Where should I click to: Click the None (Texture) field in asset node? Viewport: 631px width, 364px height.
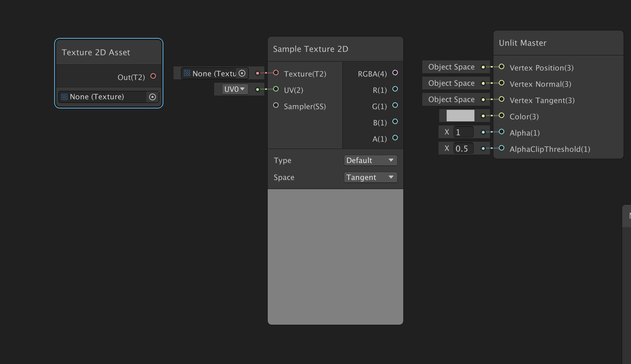pos(102,97)
